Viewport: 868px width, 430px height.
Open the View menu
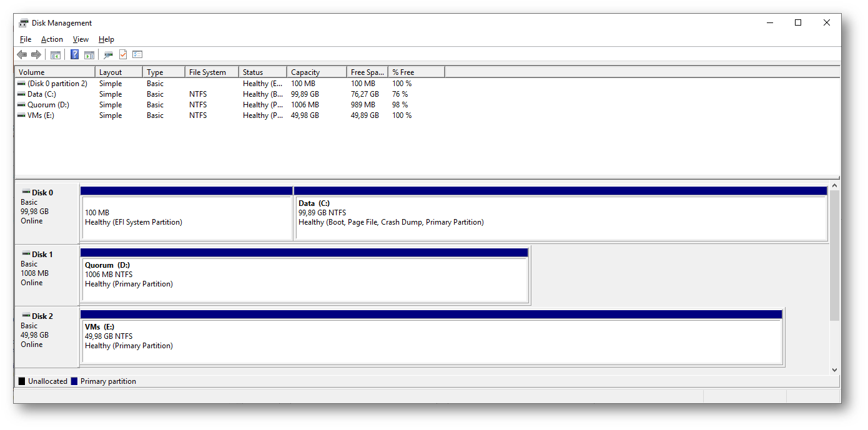click(x=81, y=39)
